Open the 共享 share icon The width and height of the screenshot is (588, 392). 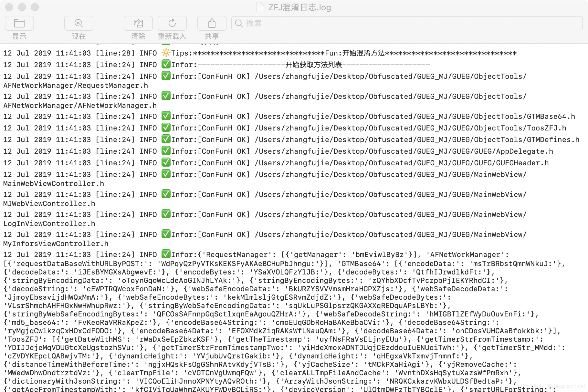point(212,23)
